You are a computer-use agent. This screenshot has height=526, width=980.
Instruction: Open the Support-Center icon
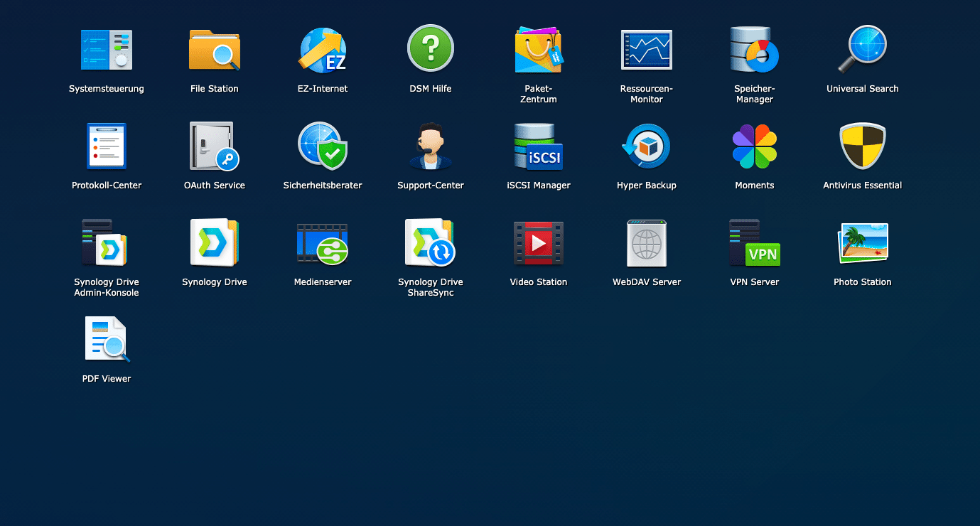[431, 146]
